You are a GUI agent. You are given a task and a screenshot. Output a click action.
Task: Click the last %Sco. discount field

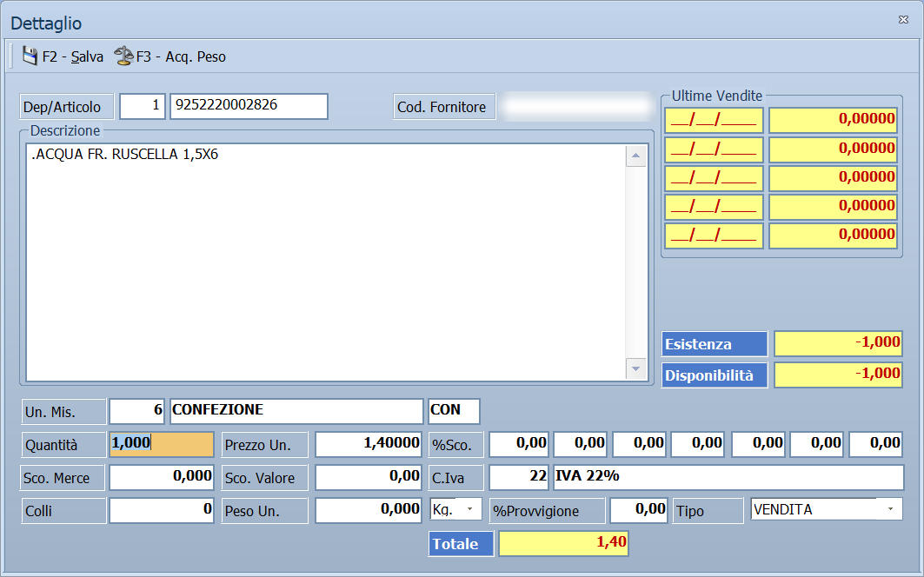click(876, 444)
